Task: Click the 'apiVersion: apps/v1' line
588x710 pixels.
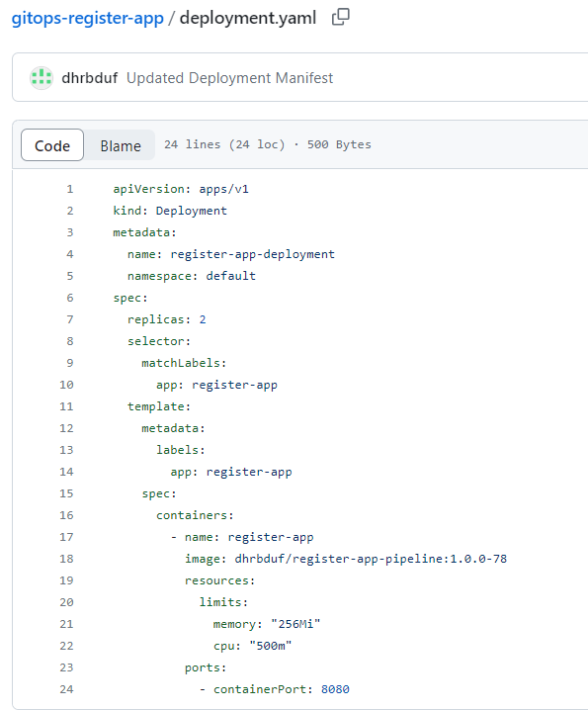Action: (181, 189)
